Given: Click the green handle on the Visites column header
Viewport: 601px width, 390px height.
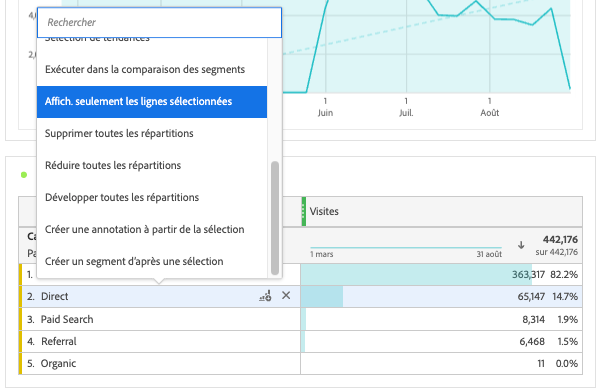Looking at the screenshot, I should coord(304,211).
